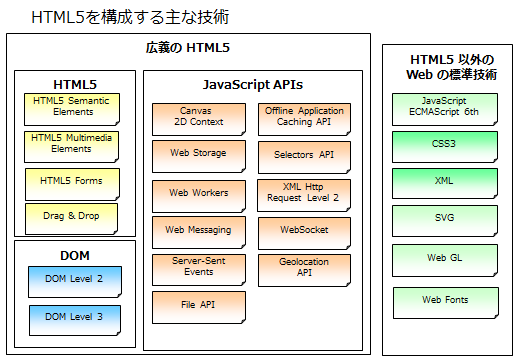The image size is (520, 360).
Task: Select the JavaScript ECMAScript 6th box
Action: 445,109
